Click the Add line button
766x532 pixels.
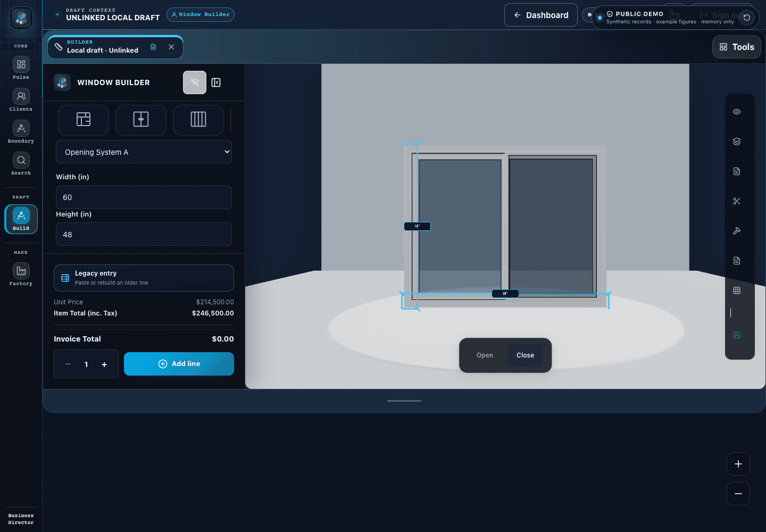point(179,364)
